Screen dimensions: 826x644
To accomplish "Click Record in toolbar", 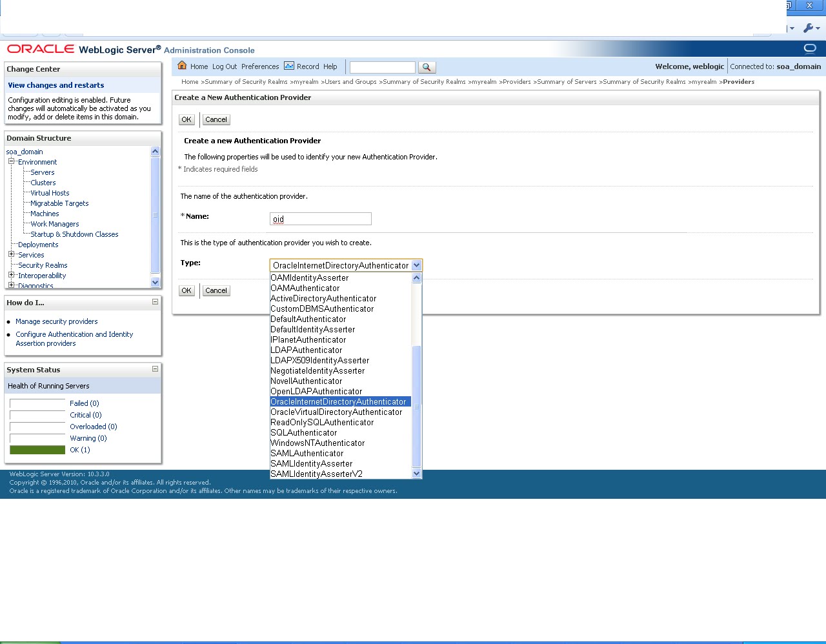I will point(308,66).
